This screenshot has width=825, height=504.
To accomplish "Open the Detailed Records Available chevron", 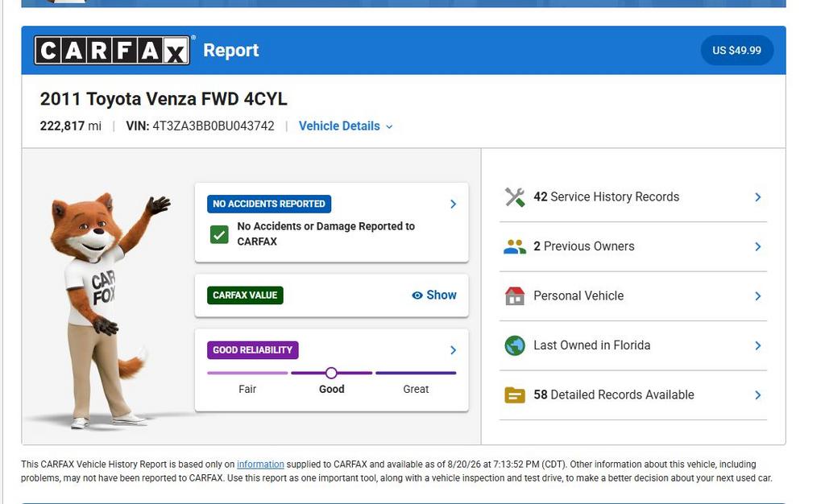I will [757, 395].
